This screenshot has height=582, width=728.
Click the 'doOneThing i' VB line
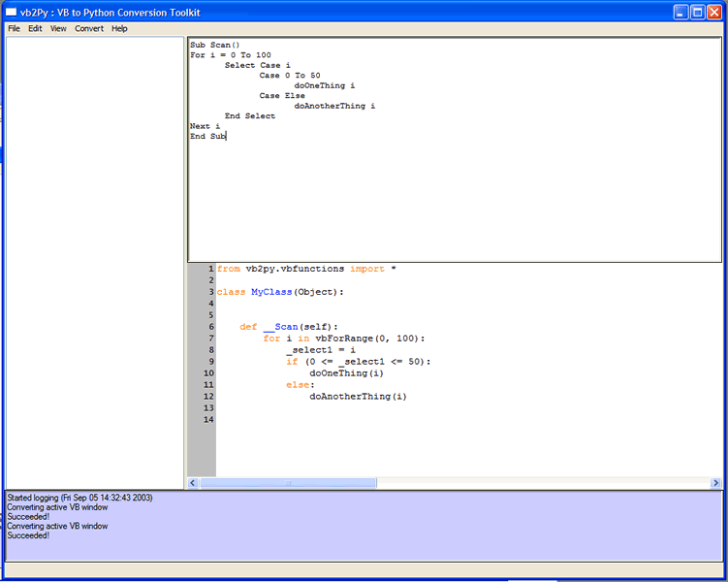pos(325,85)
